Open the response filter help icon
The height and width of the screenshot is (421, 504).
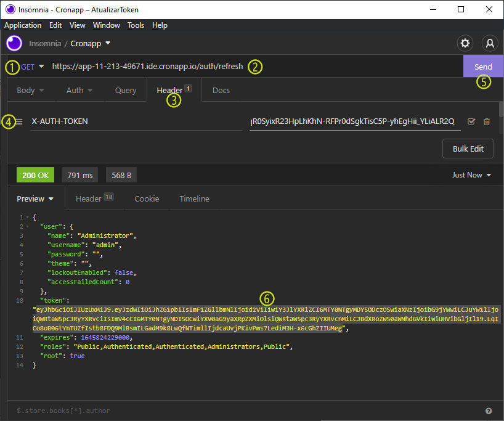tap(489, 411)
